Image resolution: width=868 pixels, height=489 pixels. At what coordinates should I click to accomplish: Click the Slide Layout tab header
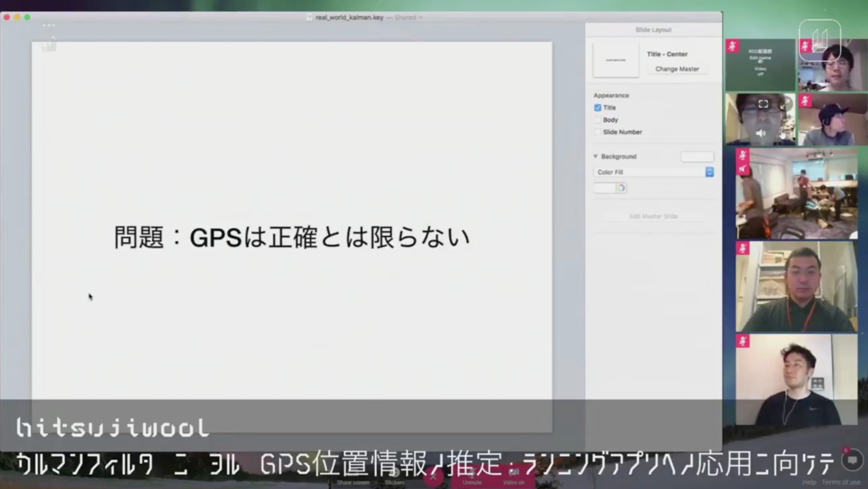[x=653, y=30]
